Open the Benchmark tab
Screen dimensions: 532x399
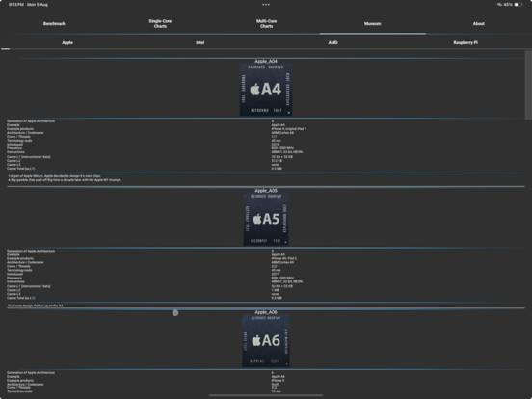pyautogui.click(x=54, y=24)
